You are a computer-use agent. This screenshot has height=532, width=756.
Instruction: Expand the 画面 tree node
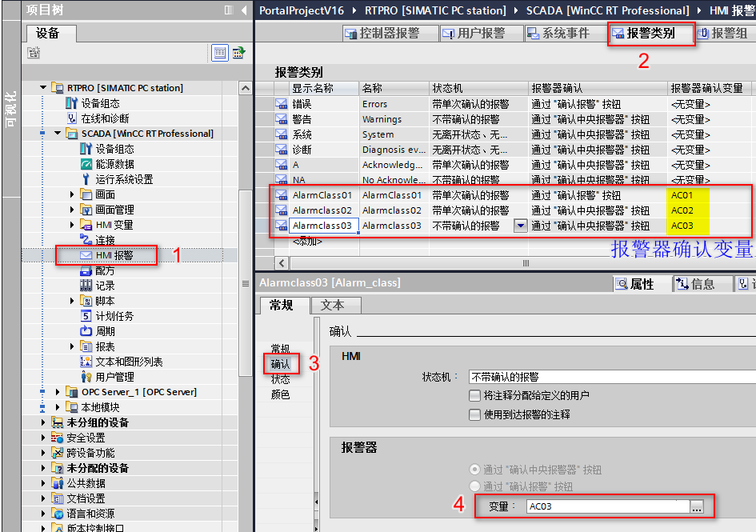click(x=72, y=194)
